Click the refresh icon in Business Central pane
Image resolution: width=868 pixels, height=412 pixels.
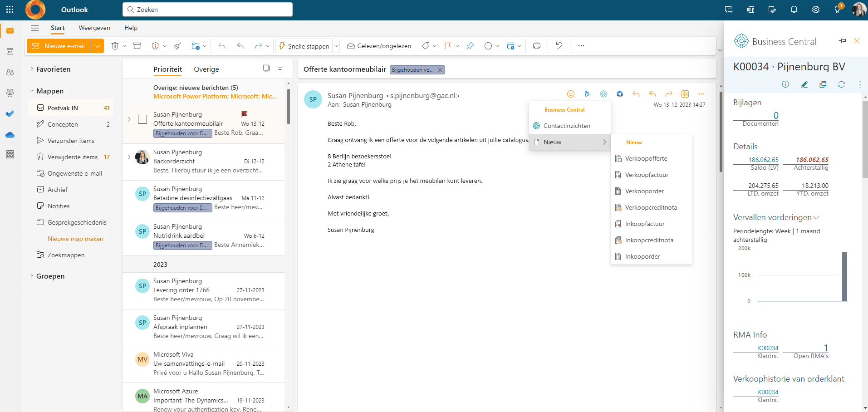pos(841,84)
